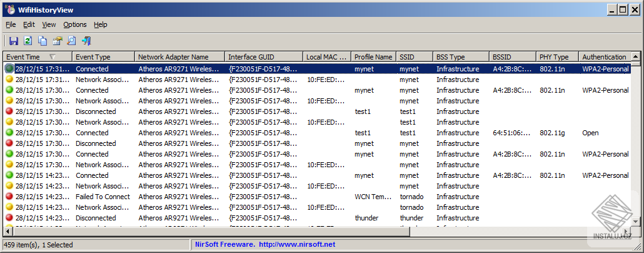Click yellow icon of tornado Network Associ row

9,207
